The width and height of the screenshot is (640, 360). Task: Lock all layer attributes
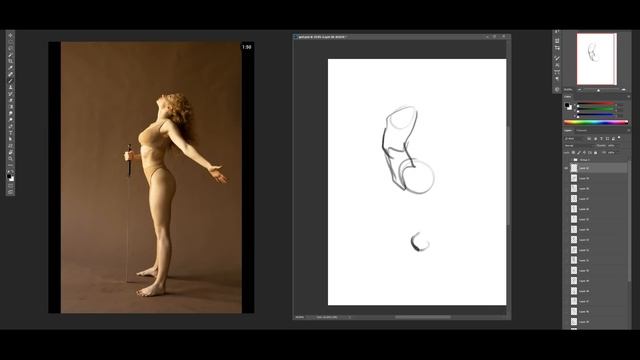point(596,153)
